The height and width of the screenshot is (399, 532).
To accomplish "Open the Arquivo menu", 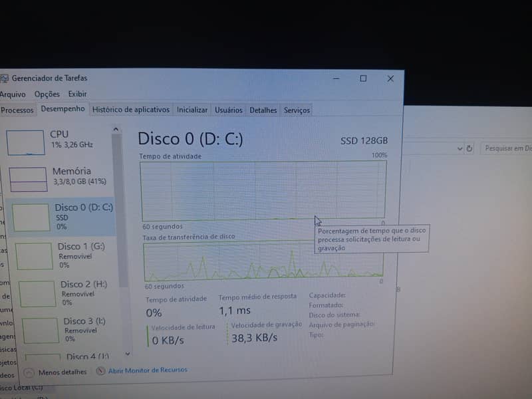I will click(x=13, y=94).
